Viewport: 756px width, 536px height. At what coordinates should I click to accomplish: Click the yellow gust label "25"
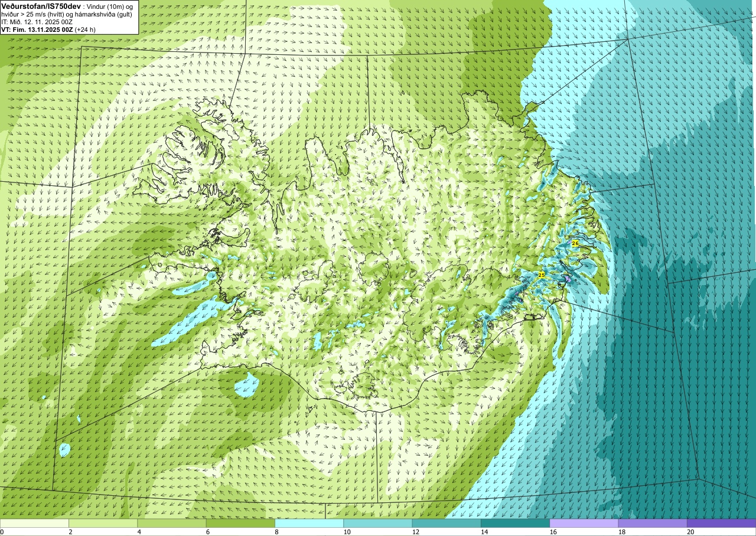pos(542,275)
